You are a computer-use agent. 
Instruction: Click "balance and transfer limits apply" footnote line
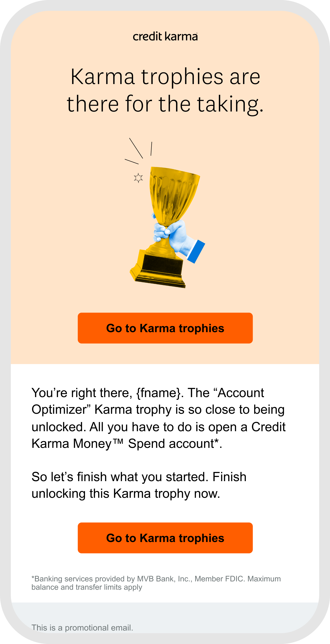[87, 587]
